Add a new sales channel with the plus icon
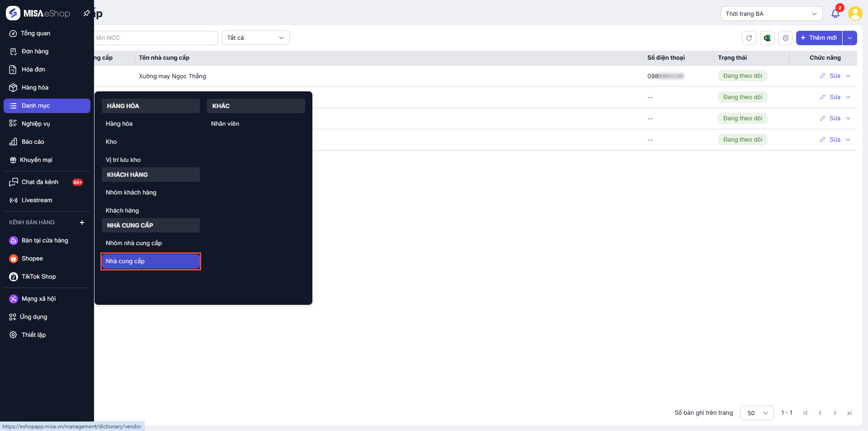868x431 pixels. 82,223
